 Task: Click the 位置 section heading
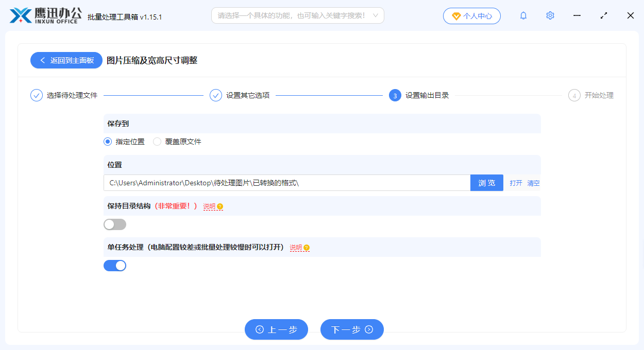(x=114, y=165)
